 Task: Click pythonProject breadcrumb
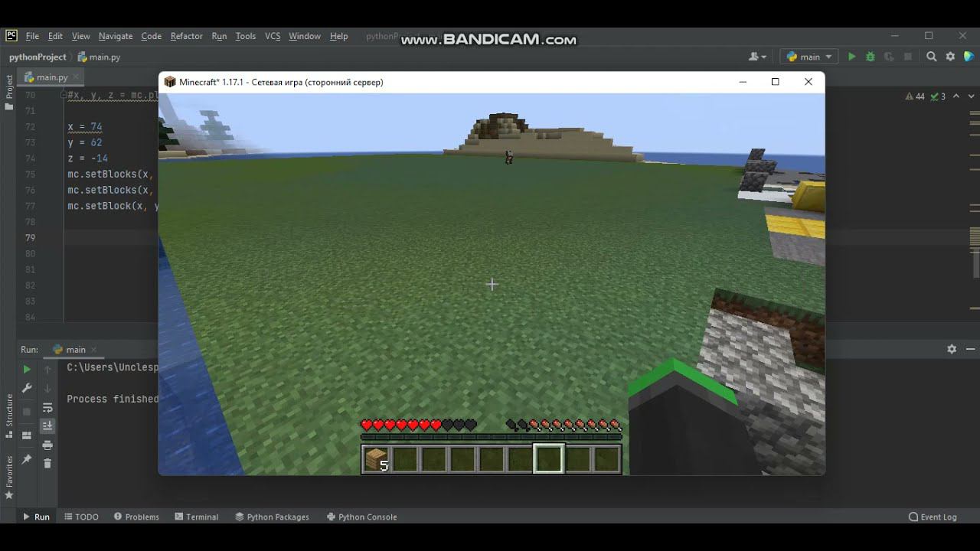[38, 57]
